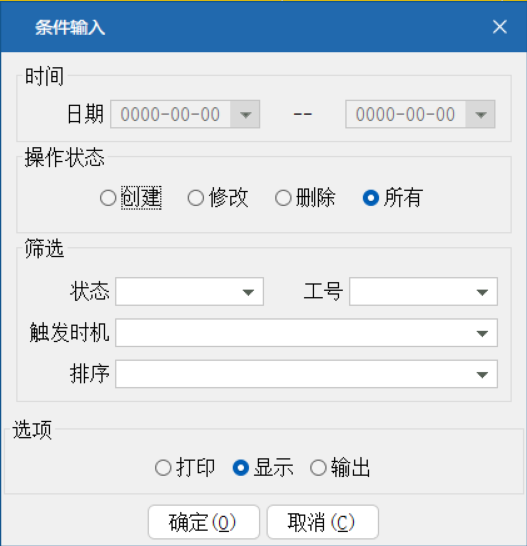The image size is (527, 546).
Task: Open the start date dropdown arrow
Action: [x=245, y=114]
